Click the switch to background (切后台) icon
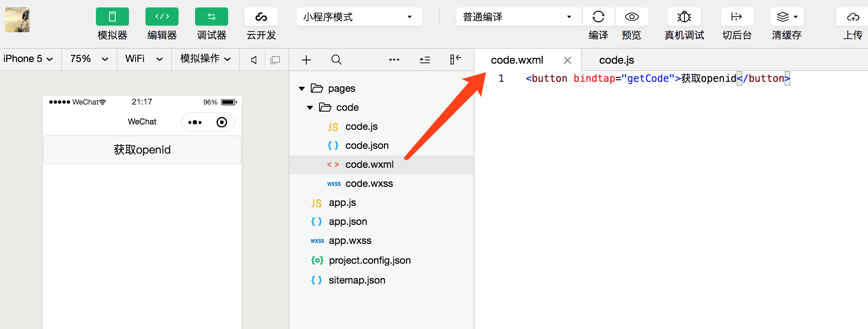 [737, 17]
